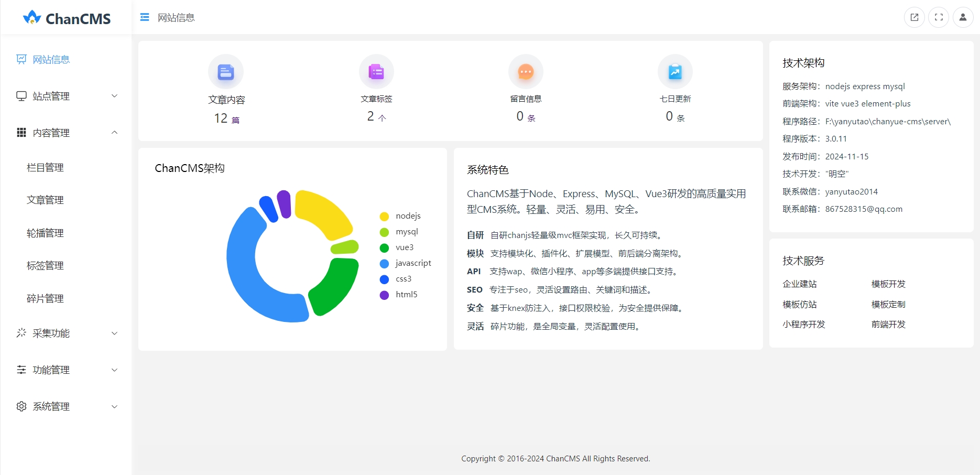Click the 留言信息 message bubble icon
Screen dimensions: 980x475
pos(526,71)
